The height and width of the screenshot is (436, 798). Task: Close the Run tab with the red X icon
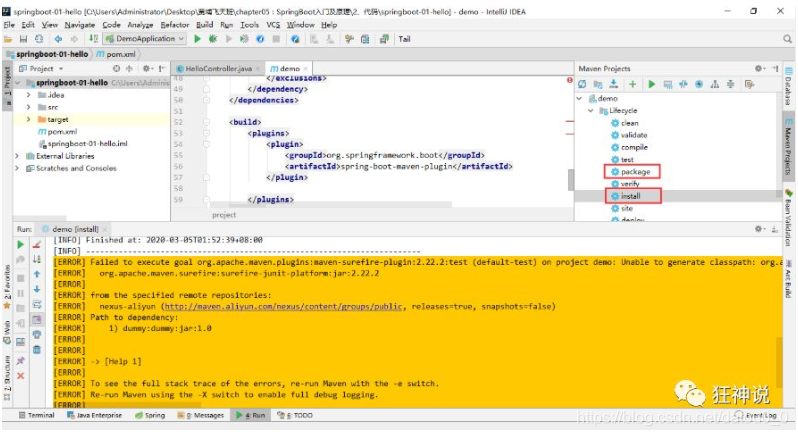(x=21, y=375)
